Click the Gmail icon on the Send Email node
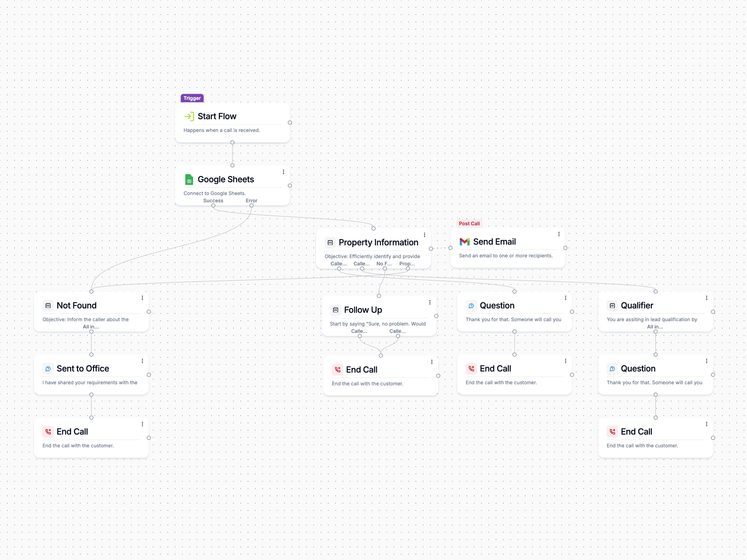The image size is (747, 560). (x=464, y=241)
